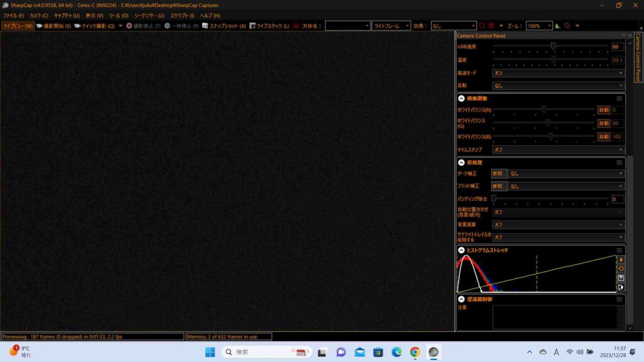Screen dimensions: 644x362
Task: Click the 天体名 input field
Action: 347,26
